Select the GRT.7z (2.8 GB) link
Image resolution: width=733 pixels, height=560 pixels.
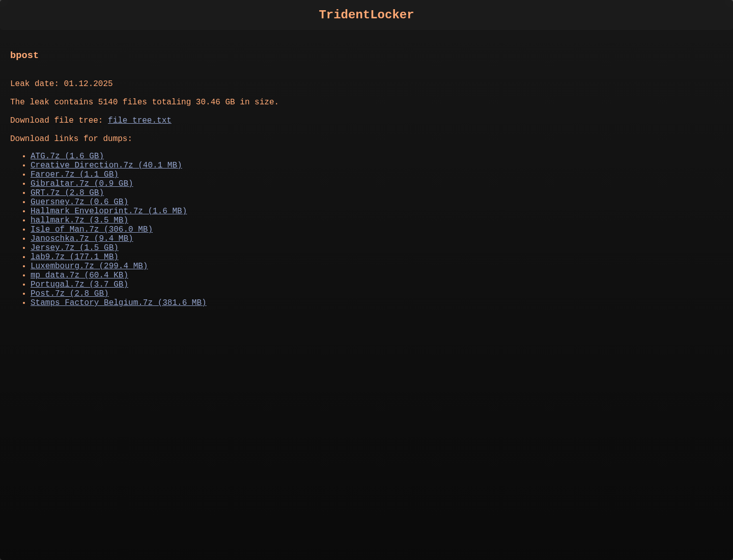67,193
